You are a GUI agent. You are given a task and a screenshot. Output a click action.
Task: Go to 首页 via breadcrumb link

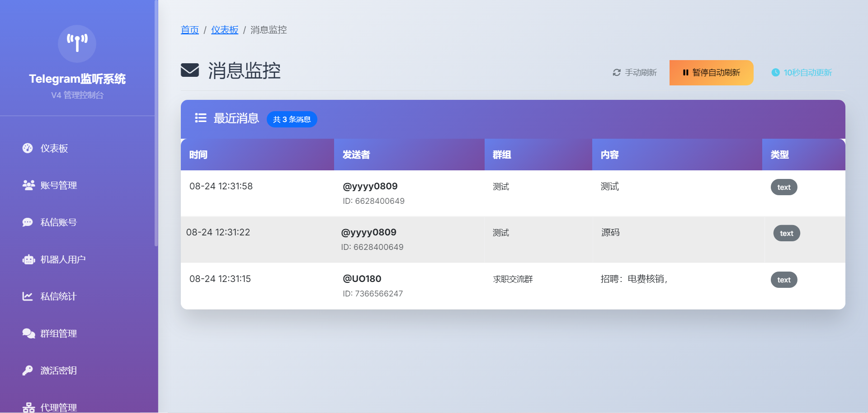pos(189,30)
